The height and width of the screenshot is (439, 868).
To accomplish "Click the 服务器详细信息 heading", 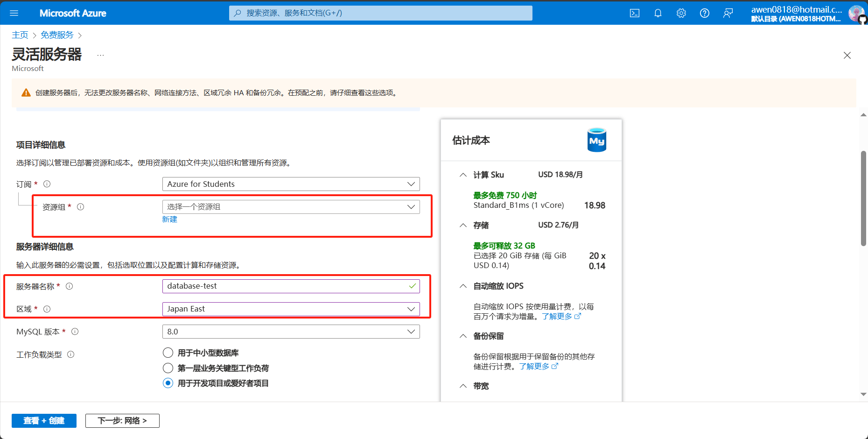I will 45,247.
